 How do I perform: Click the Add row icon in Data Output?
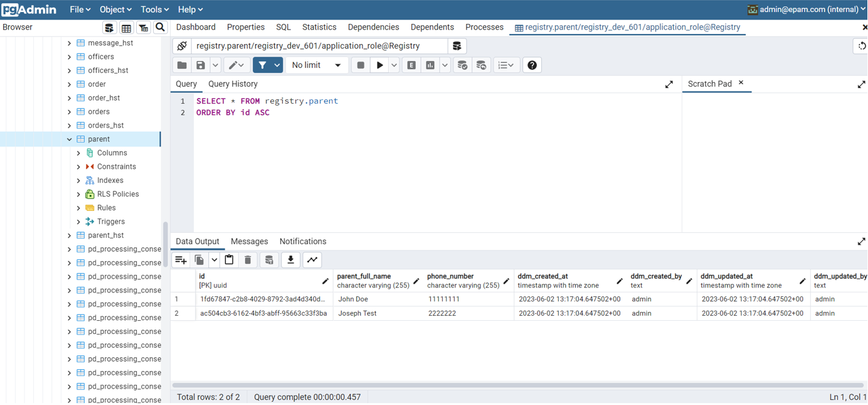click(181, 260)
